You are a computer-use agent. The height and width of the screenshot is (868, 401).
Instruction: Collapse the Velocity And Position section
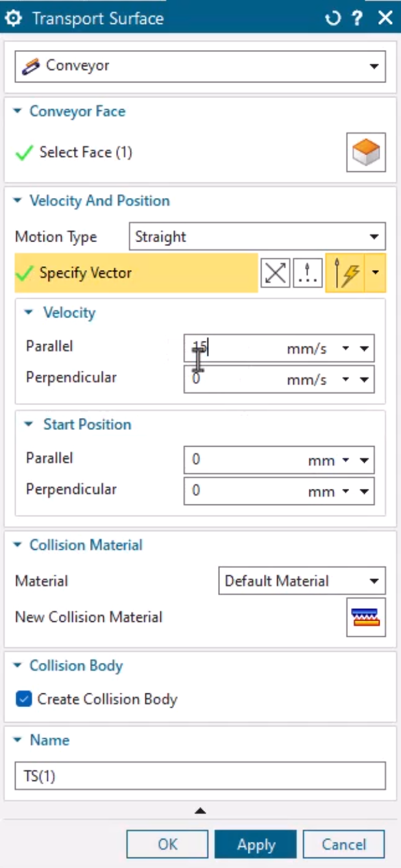point(18,201)
